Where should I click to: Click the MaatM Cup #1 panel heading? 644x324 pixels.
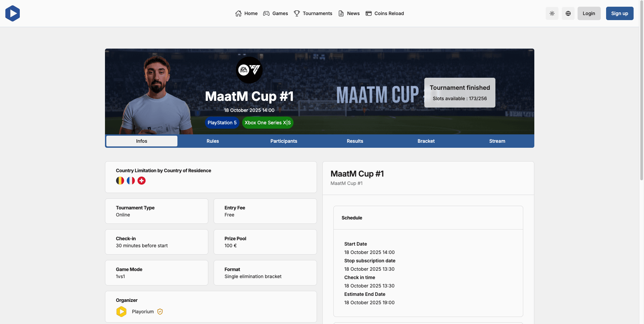click(x=357, y=174)
